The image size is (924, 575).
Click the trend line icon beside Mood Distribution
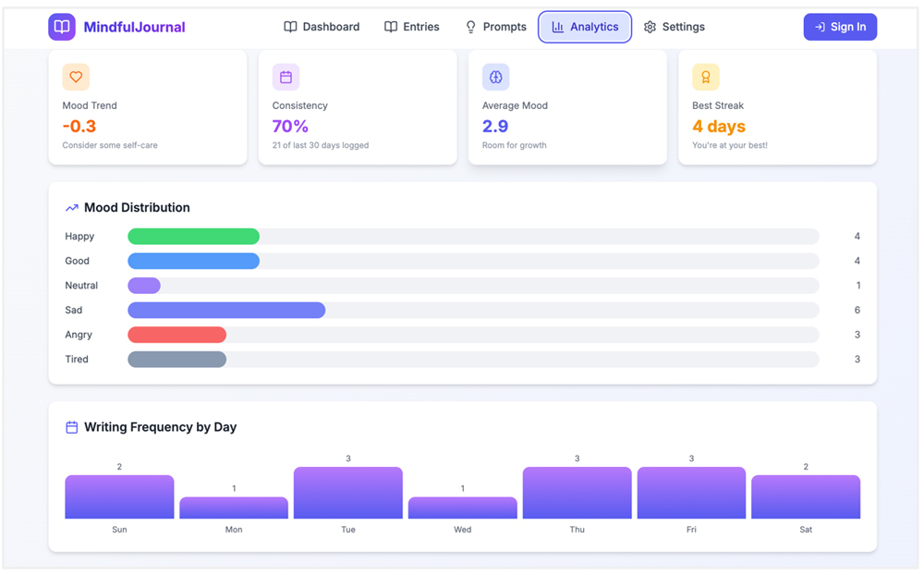point(72,208)
